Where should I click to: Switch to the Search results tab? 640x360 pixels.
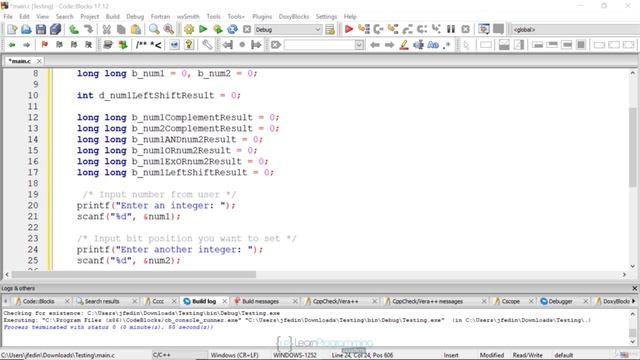point(102,301)
